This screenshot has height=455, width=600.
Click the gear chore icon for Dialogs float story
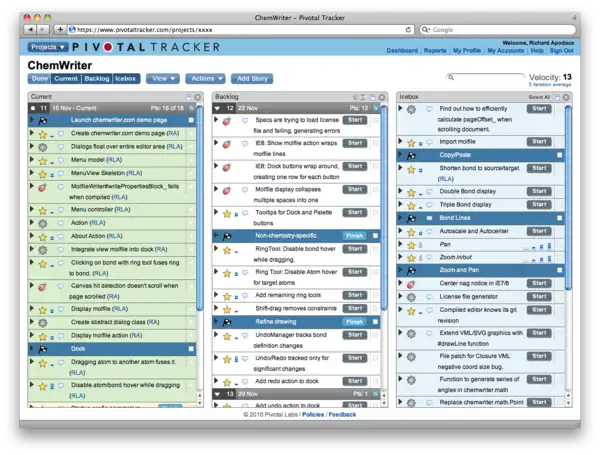(x=43, y=146)
